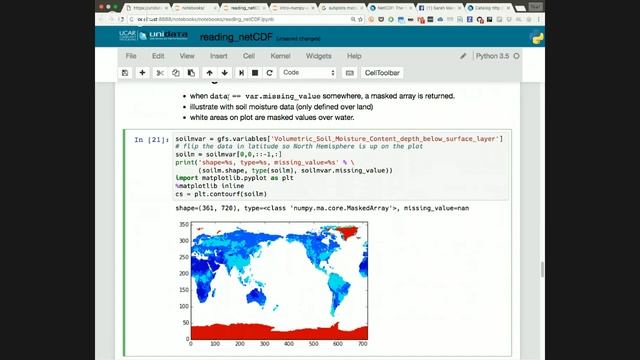Cut the selected cell with scissors icon
640x360 pixels.
[x=160, y=73]
